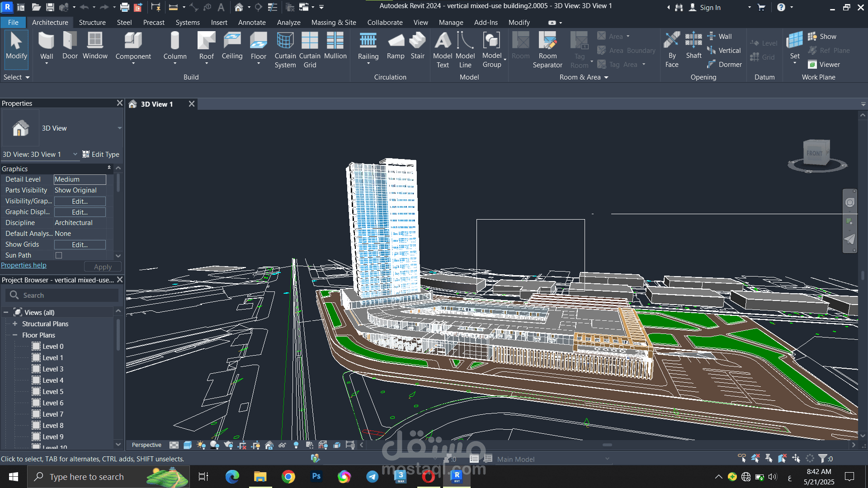Click the Edit Type button
This screenshot has height=488, width=868.
pos(101,155)
